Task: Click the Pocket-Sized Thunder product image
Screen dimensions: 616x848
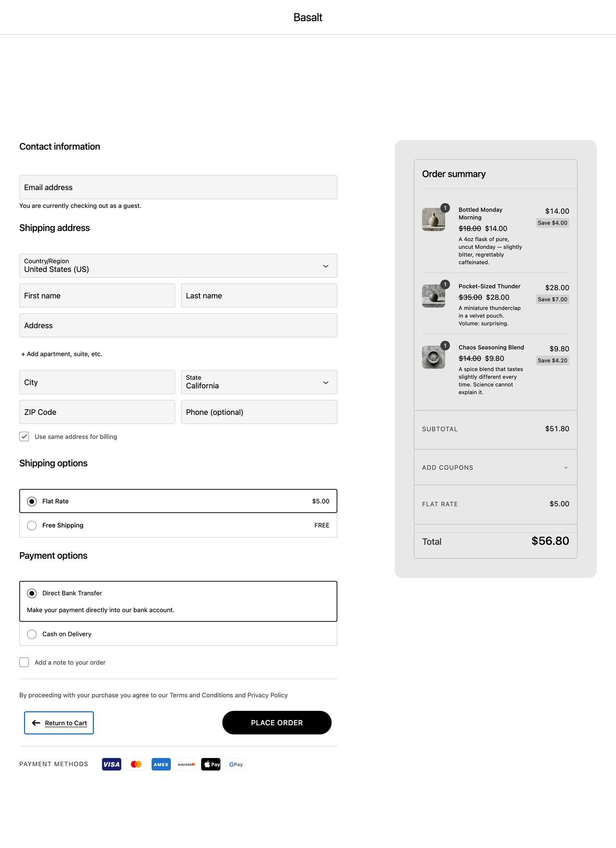Action: [433, 296]
